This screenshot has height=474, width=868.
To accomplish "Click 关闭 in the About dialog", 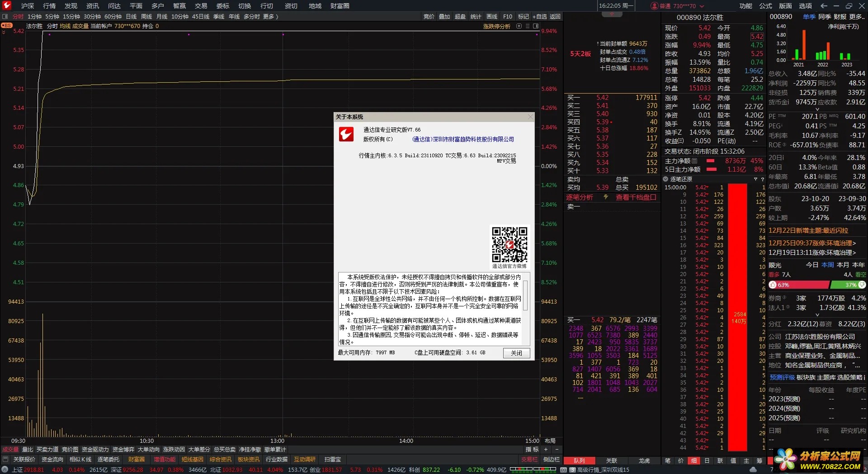I will coord(517,353).
